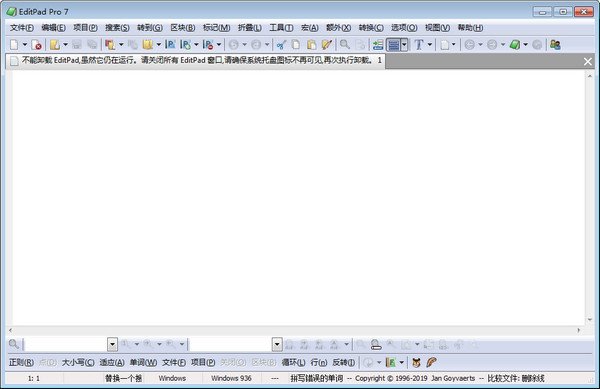Close the tab with the white X
600x389 pixels.
pyautogui.click(x=588, y=61)
